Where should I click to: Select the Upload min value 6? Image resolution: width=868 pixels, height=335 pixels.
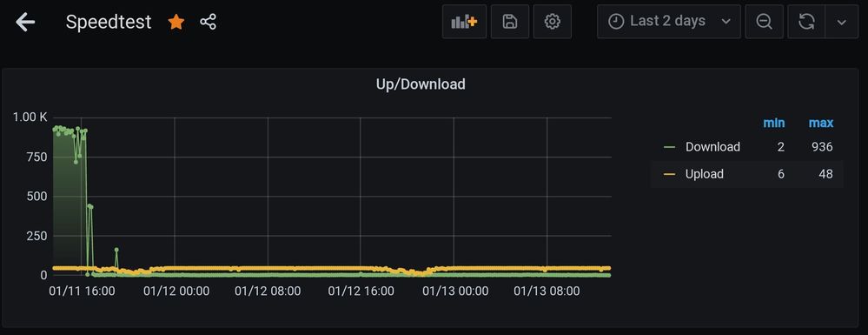point(780,174)
